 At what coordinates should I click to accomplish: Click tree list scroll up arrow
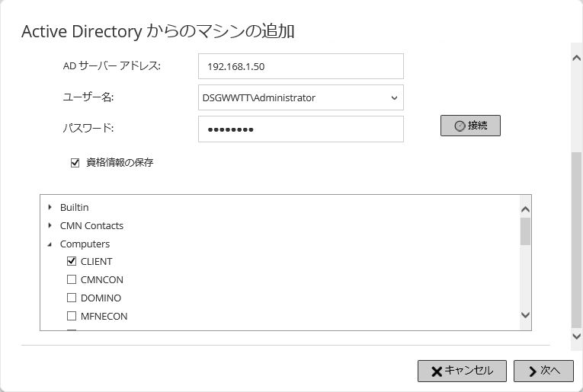pyautogui.click(x=525, y=209)
